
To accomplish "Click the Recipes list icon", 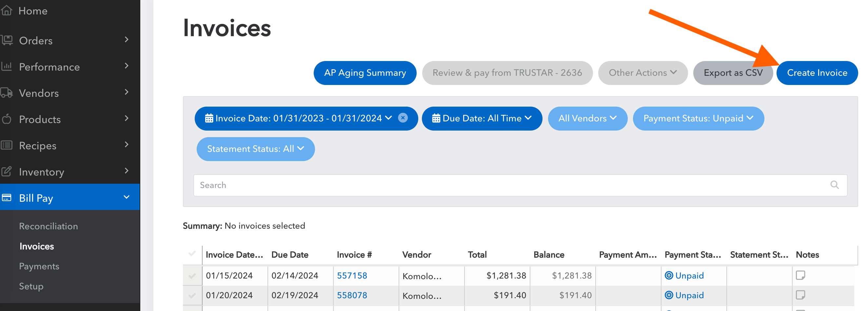I will pyautogui.click(x=7, y=145).
